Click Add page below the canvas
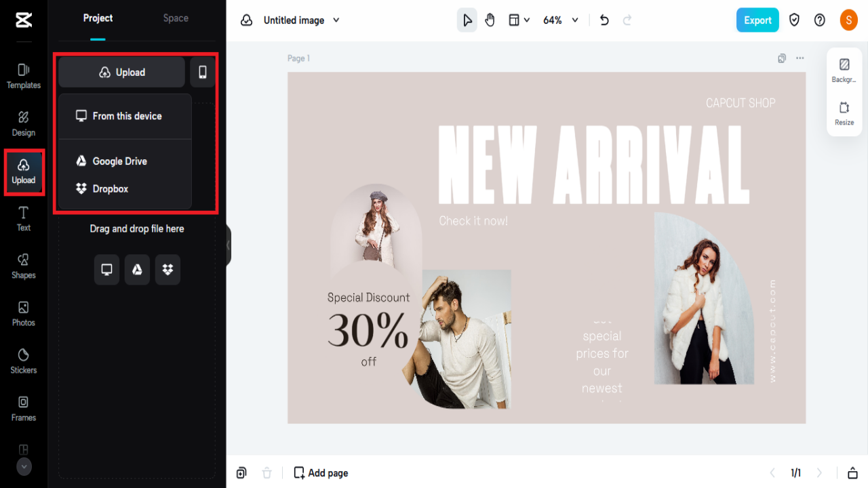 (320, 472)
